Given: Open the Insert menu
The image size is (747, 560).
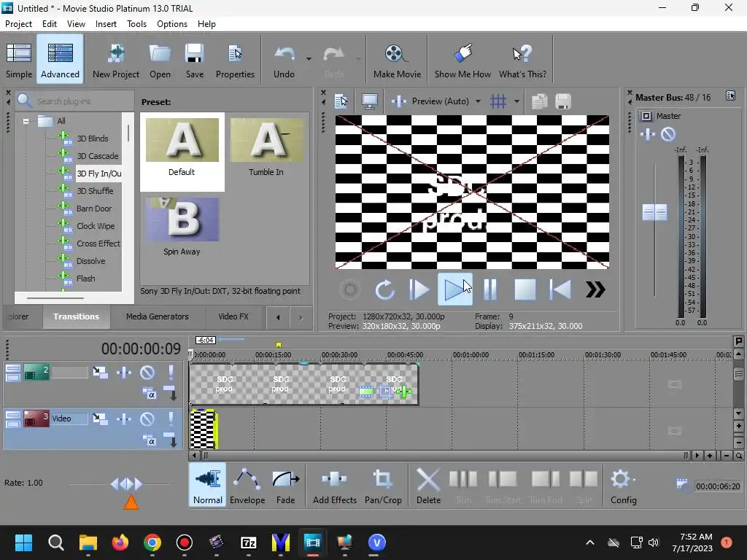Looking at the screenshot, I should point(106,24).
